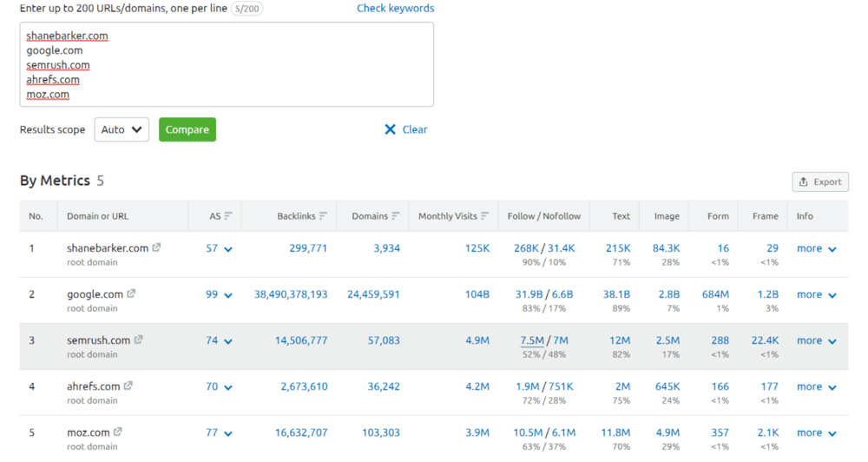This screenshot has width=868, height=462.
Task: Click backlinks value 299,771
Action: pos(308,248)
